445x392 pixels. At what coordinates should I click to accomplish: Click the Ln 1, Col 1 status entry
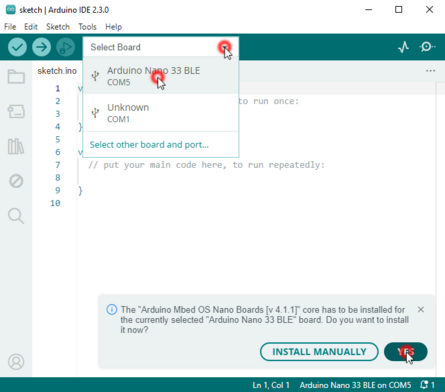point(271,385)
